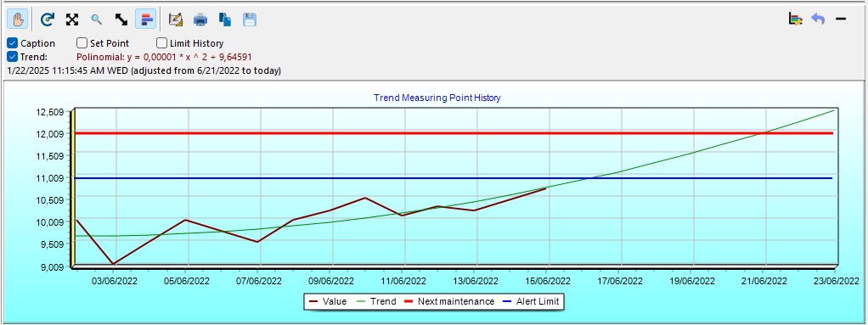868x325 pixels.
Task: Click the blue undo arrow icon
Action: 818,20
